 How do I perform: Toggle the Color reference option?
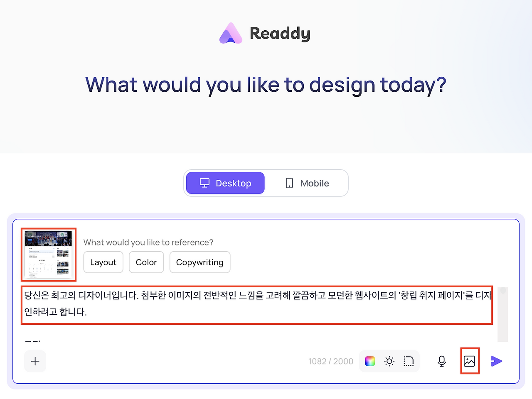(x=146, y=262)
